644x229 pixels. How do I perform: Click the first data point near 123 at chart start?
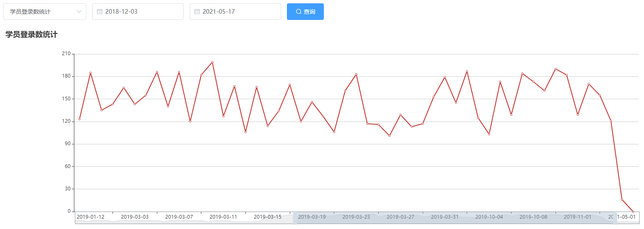click(79, 119)
